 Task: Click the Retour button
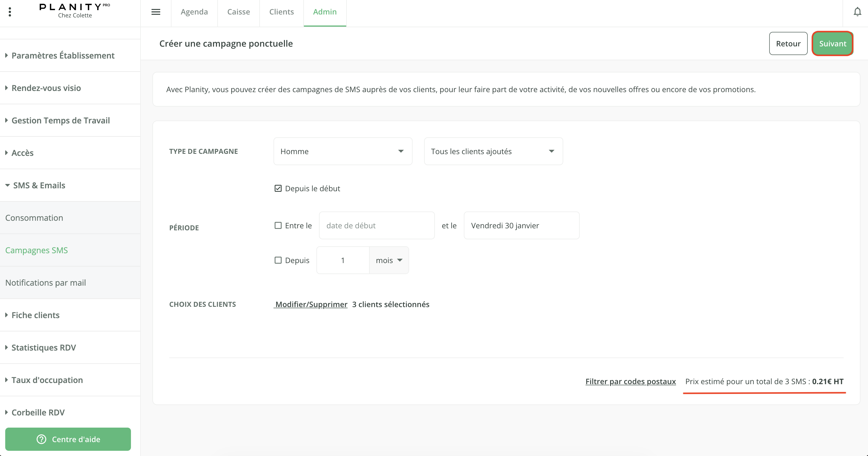[x=788, y=43]
